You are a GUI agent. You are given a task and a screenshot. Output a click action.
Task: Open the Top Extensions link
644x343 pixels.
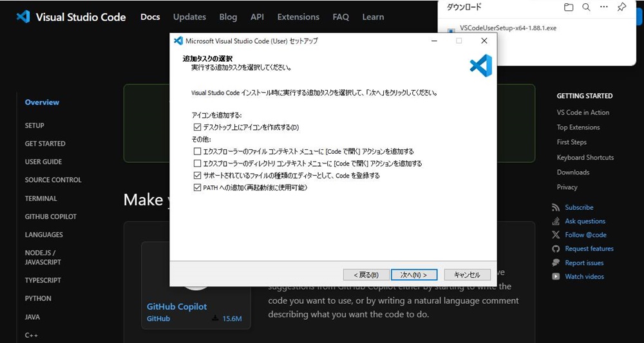pyautogui.click(x=578, y=127)
